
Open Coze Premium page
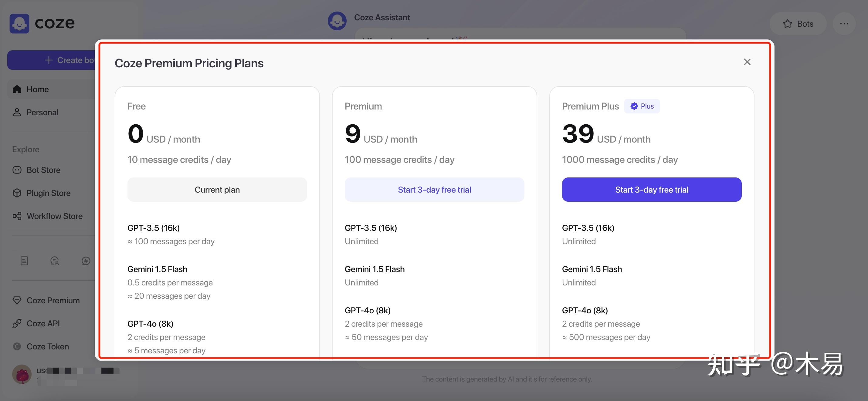tap(53, 300)
